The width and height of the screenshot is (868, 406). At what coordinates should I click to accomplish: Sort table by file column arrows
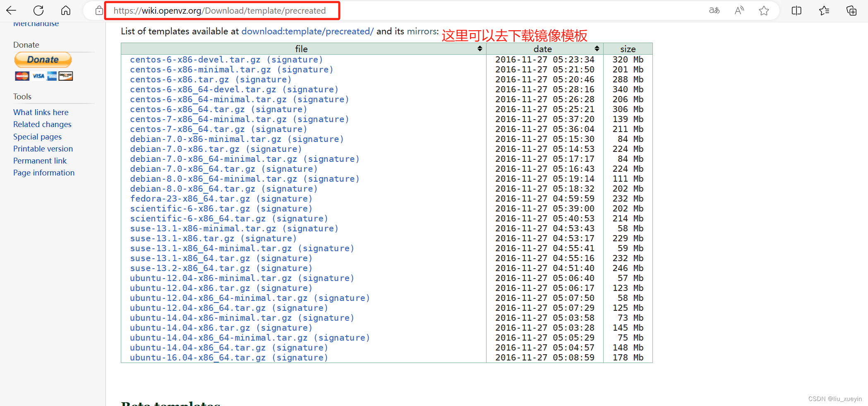(x=480, y=49)
